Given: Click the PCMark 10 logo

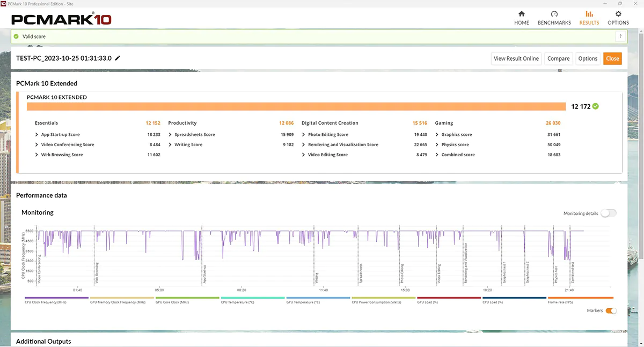Looking at the screenshot, I should pyautogui.click(x=61, y=19).
